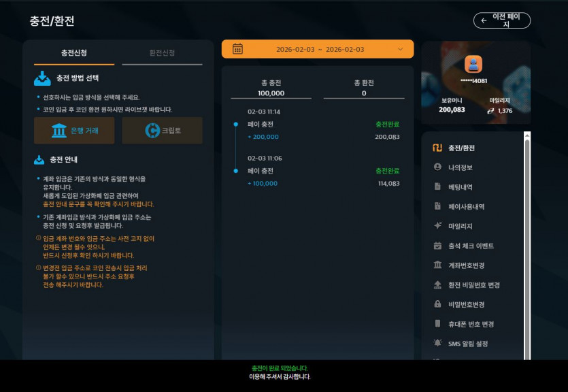568x392 pixels.
Task: Click the mileage points icon beside 1,376
Action: coord(490,111)
